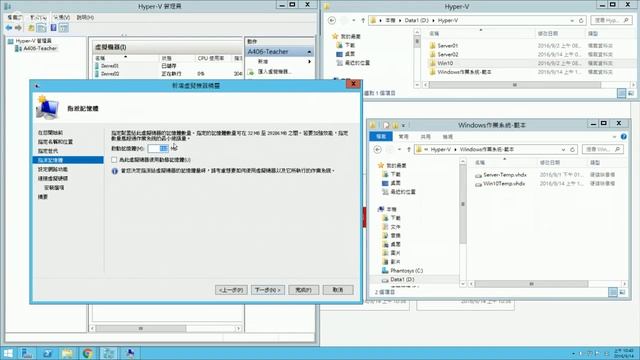Viewport: 640px width, 360px height.
Task: Select the Server02 virtual machine row
Action: click(x=167, y=74)
